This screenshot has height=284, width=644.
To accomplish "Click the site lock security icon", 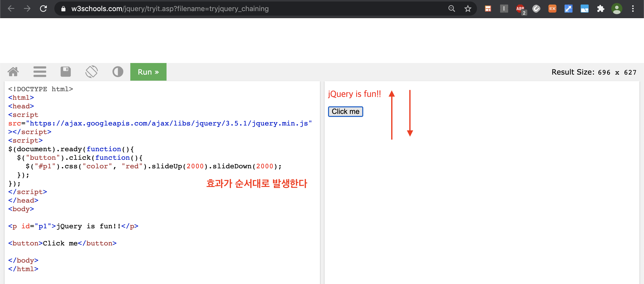I will click(63, 9).
